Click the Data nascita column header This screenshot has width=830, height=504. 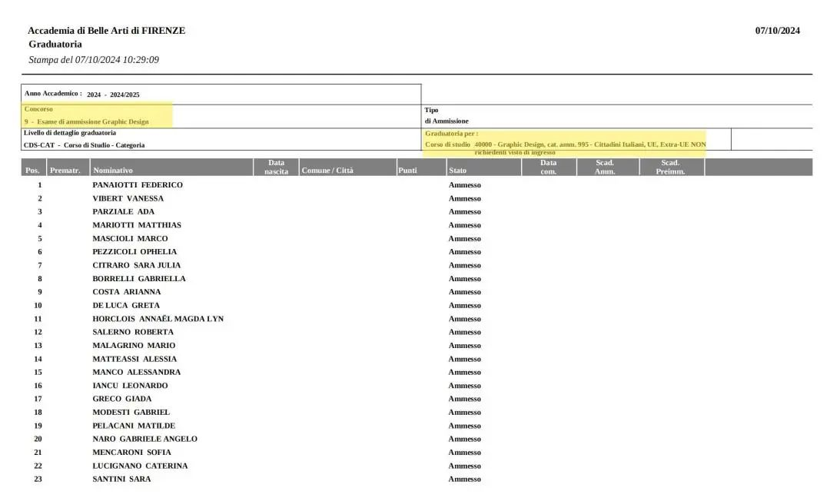(x=276, y=167)
